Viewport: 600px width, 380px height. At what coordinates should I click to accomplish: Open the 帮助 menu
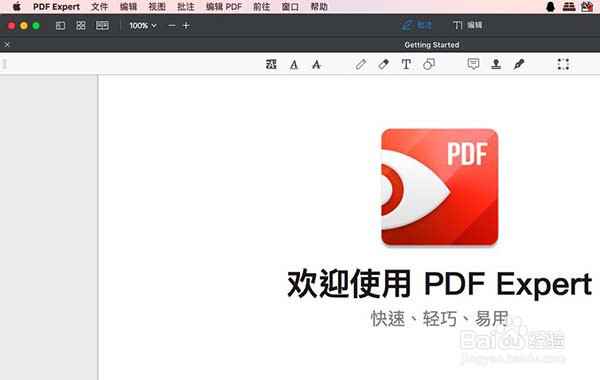click(319, 7)
